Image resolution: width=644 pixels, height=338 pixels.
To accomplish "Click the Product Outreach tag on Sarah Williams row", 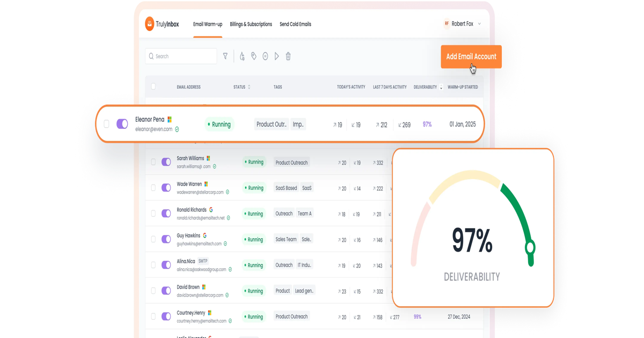I will 291,162.
